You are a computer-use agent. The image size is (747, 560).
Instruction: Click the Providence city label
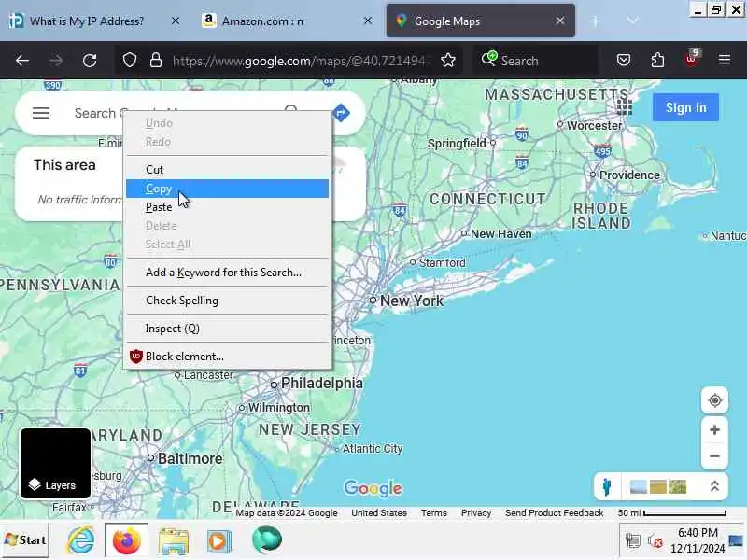(x=629, y=175)
